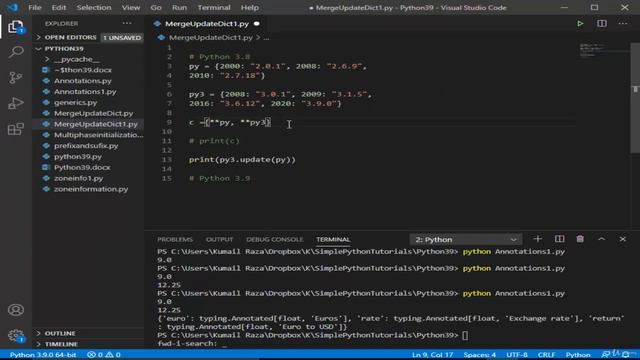Open Annotations1.py in the explorer
Screen dimensions: 640x360
85,91
